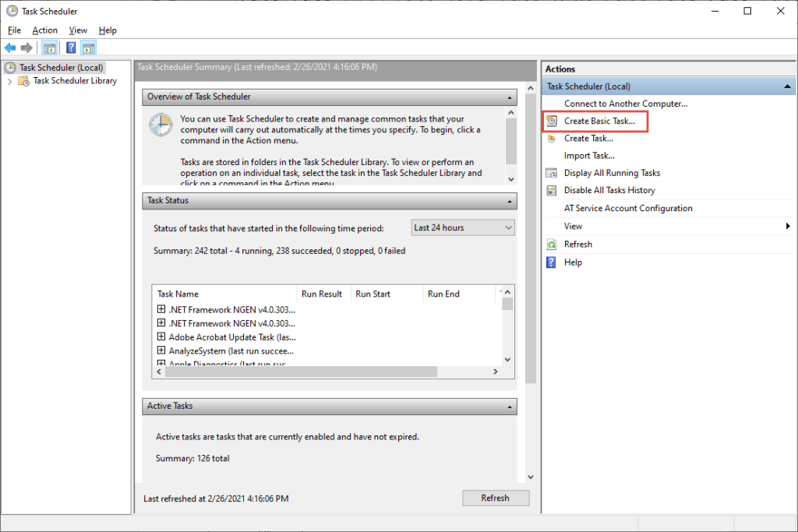Viewport: 798px width, 532px height.
Task: Click the blue Back arrow in toolbar
Action: 10,48
